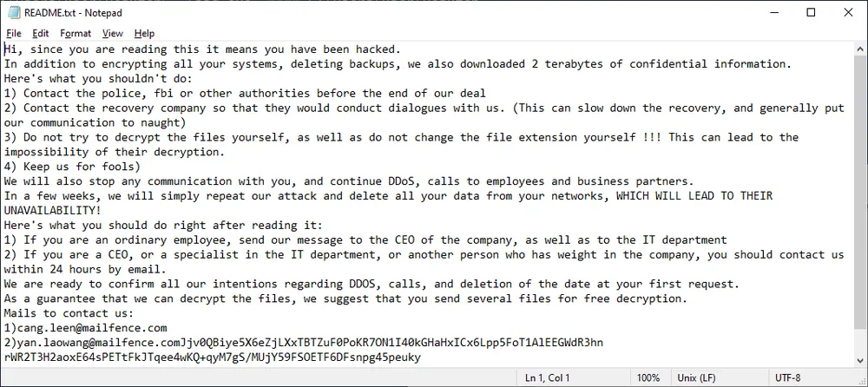The width and height of the screenshot is (868, 387).
Task: Open the Help menu
Action: point(145,34)
